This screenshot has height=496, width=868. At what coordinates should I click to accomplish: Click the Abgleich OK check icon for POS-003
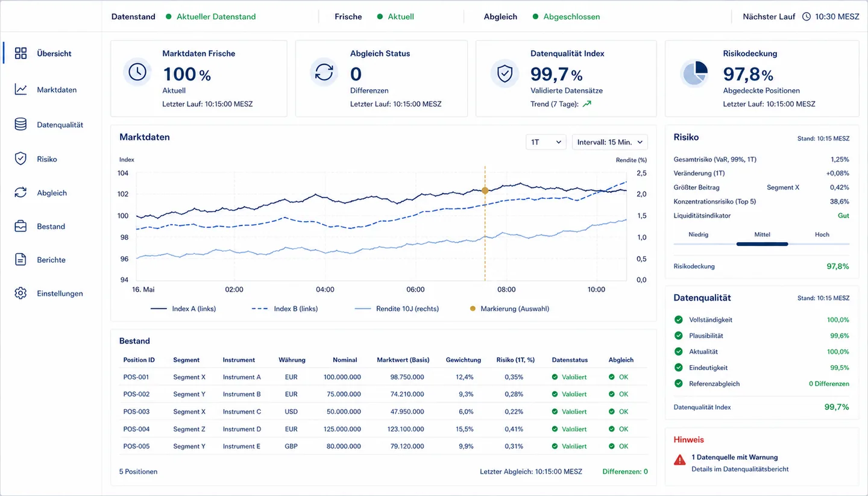tap(612, 412)
